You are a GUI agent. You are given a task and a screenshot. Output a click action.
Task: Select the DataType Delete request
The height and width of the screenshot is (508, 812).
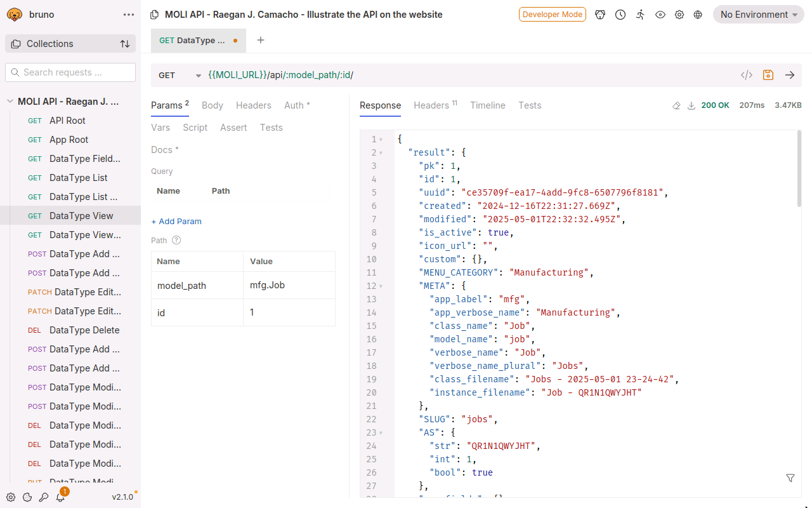click(x=84, y=330)
